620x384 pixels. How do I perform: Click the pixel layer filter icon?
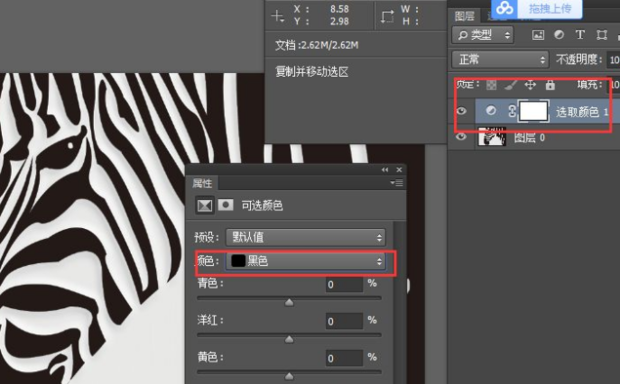[x=538, y=35]
